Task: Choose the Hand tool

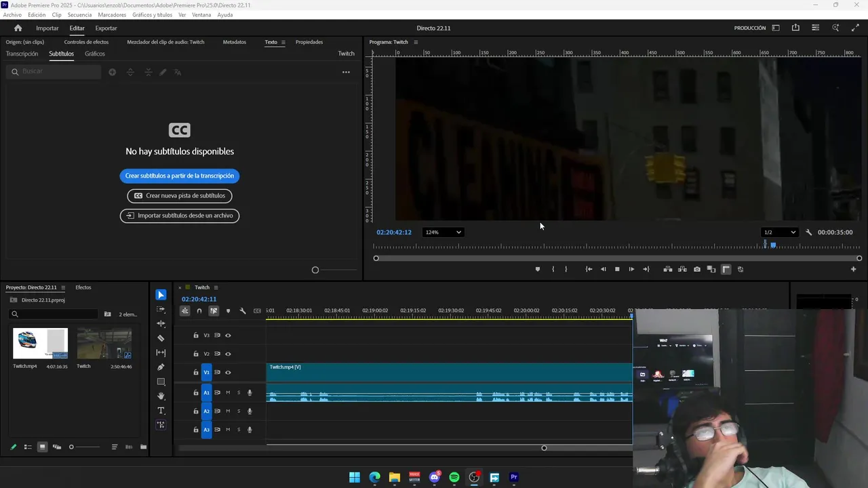Action: tap(161, 396)
